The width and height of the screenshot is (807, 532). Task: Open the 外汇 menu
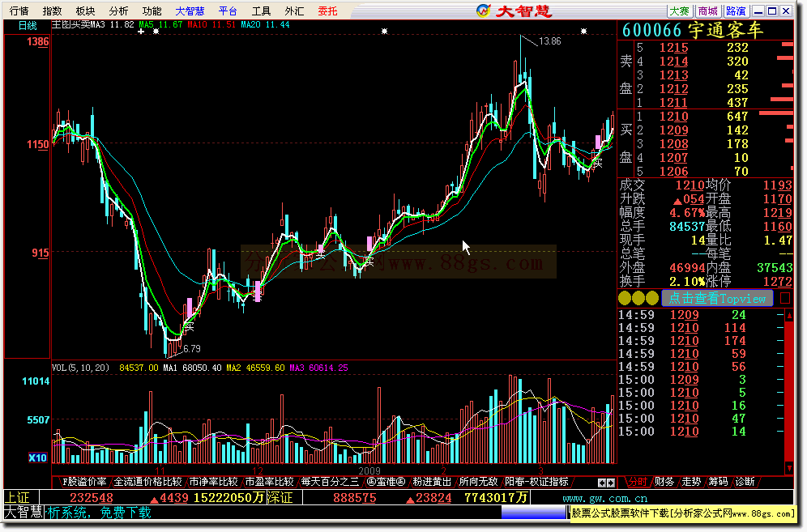[294, 11]
